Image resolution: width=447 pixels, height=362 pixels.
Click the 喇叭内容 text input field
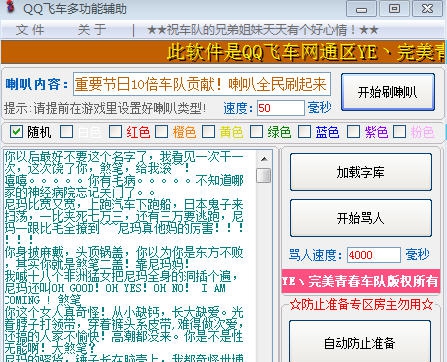(x=202, y=84)
